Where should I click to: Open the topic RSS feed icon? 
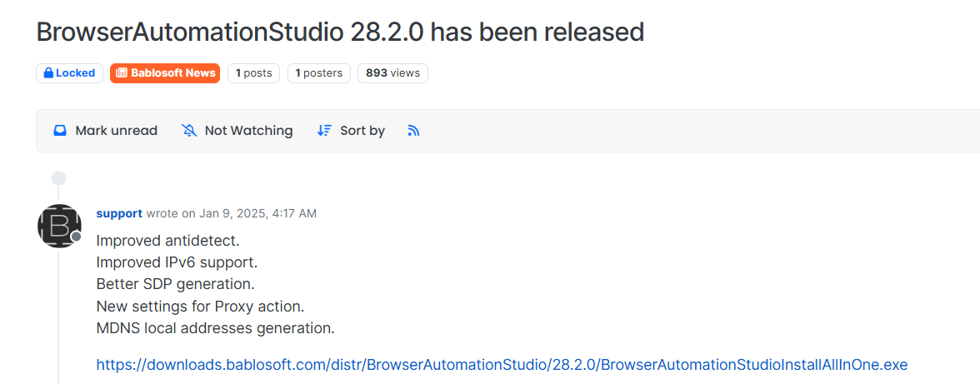click(413, 131)
